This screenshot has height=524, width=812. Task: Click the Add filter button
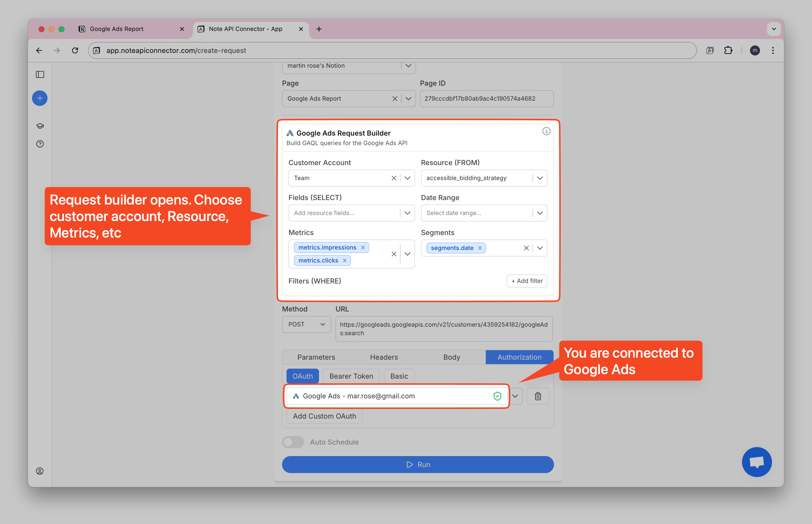click(527, 281)
